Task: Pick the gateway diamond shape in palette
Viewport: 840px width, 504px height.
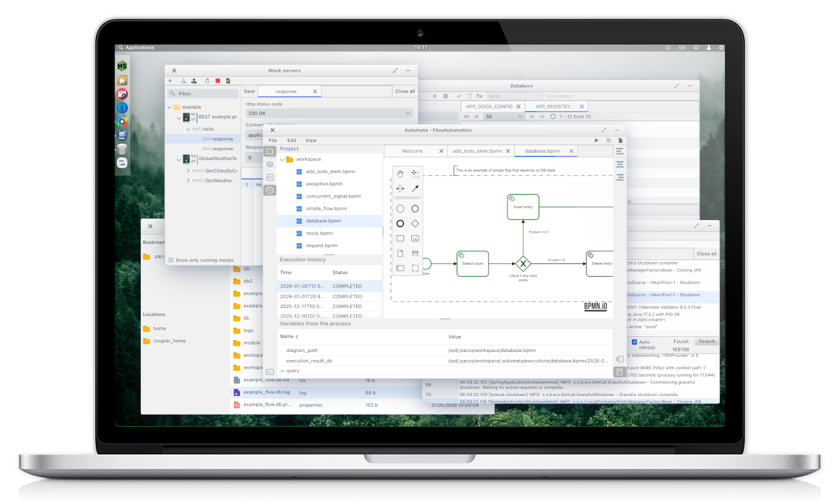Action: point(415,224)
